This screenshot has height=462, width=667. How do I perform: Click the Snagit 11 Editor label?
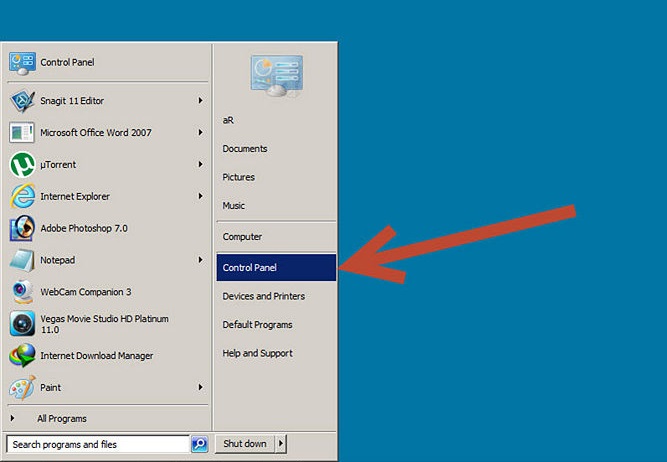pyautogui.click(x=72, y=101)
